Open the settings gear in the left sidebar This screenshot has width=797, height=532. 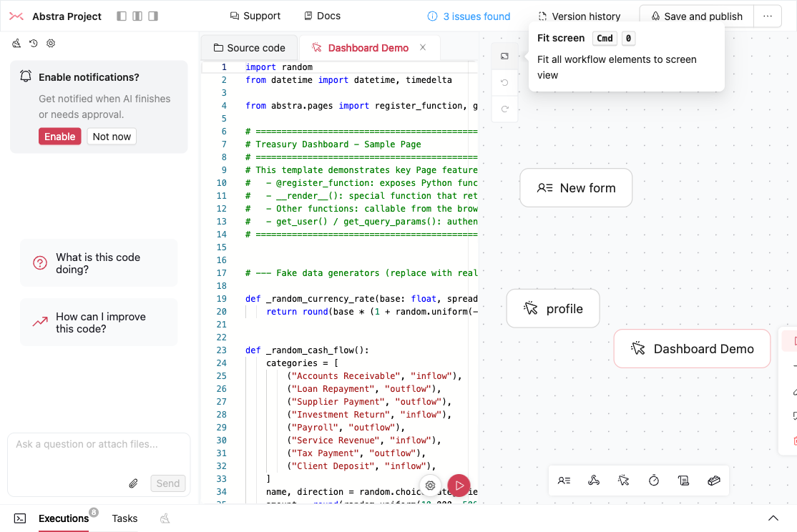49,43
